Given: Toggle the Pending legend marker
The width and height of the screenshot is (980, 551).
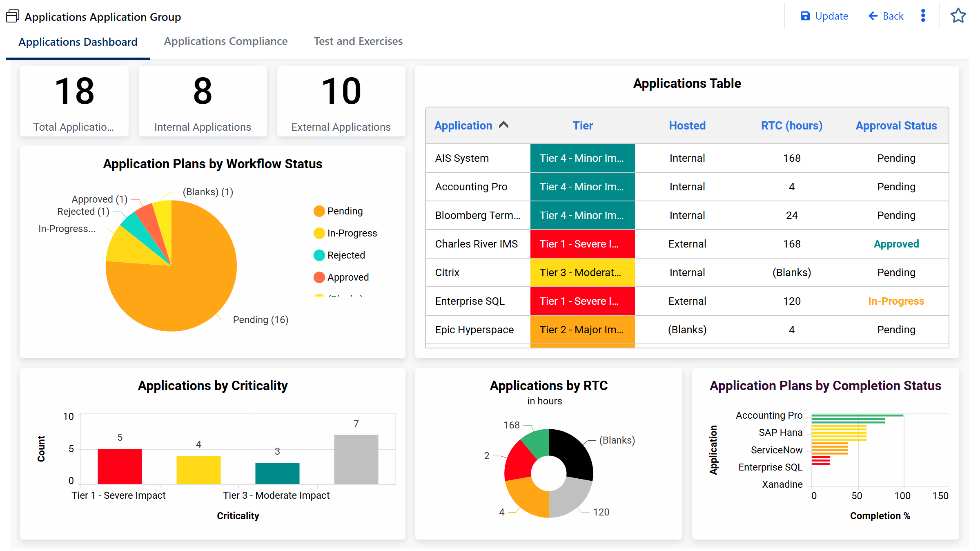Looking at the screenshot, I should 319,211.
